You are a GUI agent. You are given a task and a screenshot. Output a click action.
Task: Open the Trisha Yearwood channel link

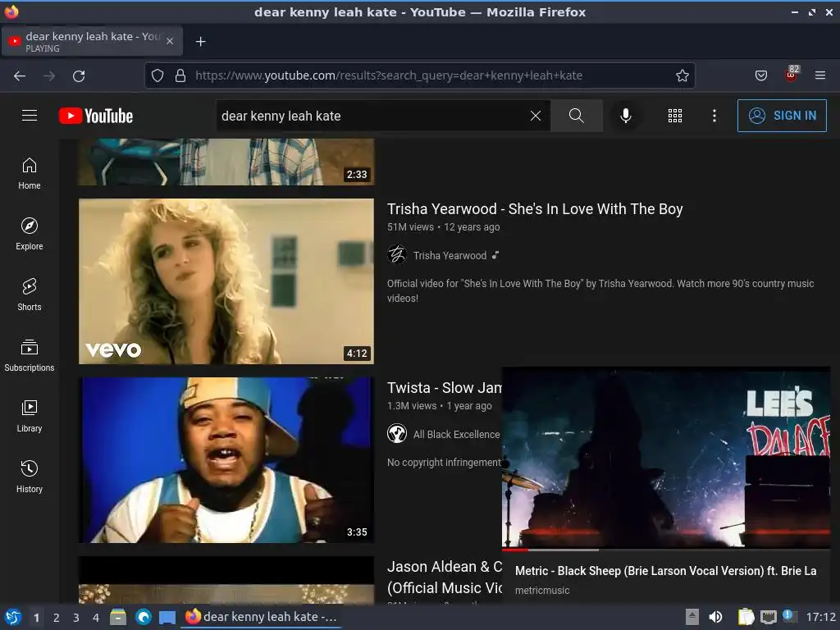450,256
